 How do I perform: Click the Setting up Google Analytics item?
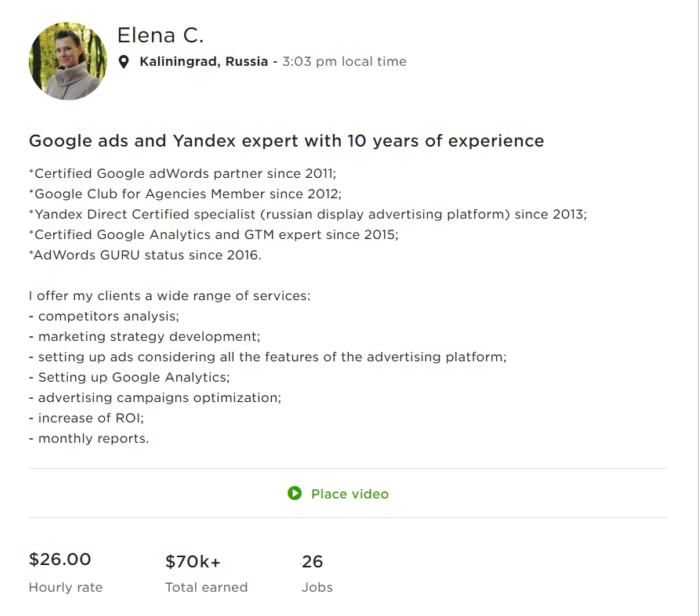pyautogui.click(x=130, y=377)
